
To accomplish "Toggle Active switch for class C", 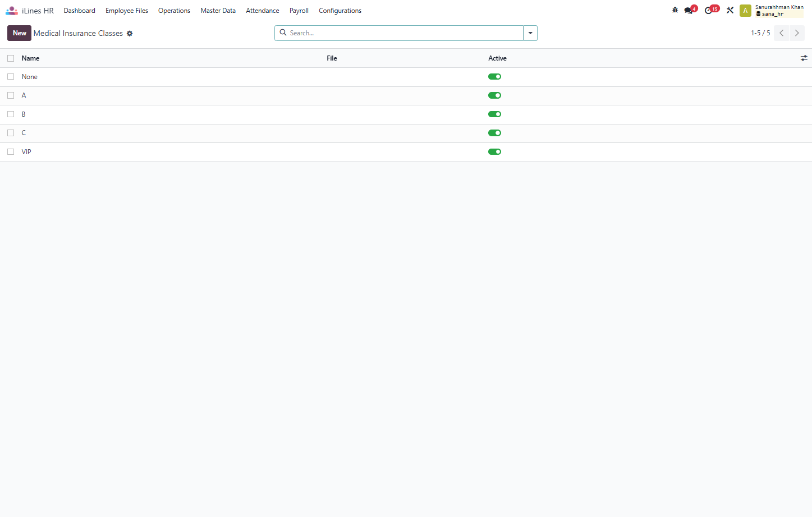I will (494, 133).
